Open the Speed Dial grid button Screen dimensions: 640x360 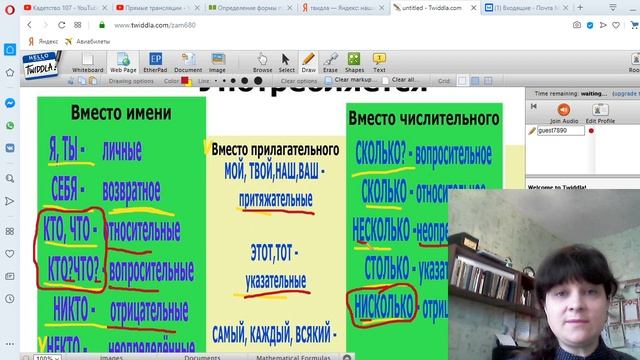point(78,25)
